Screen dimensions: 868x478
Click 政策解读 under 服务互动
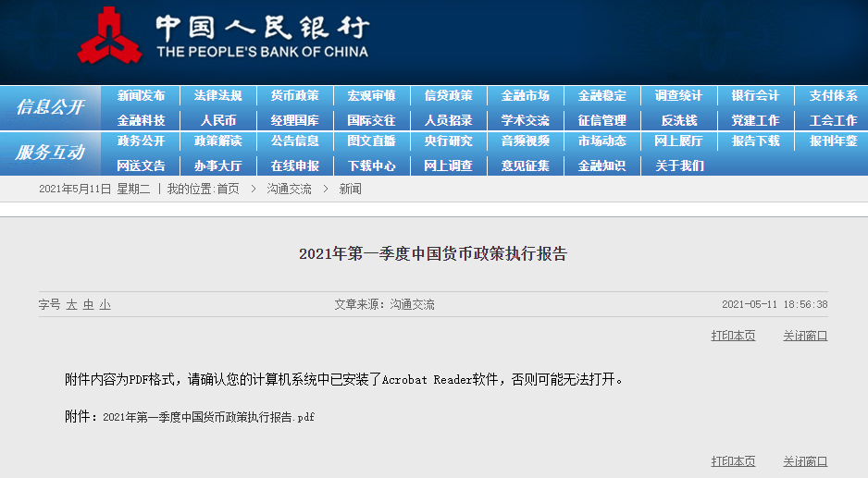tap(217, 141)
